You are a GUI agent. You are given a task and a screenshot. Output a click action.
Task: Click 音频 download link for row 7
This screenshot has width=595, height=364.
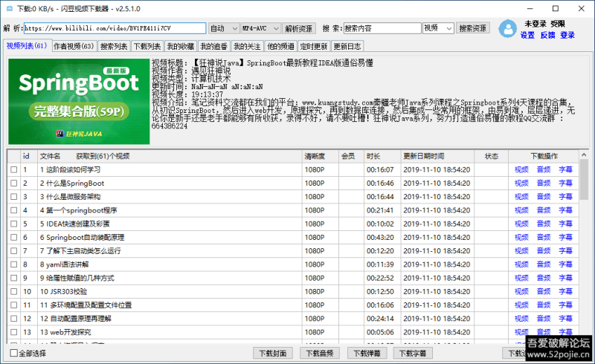pos(544,251)
